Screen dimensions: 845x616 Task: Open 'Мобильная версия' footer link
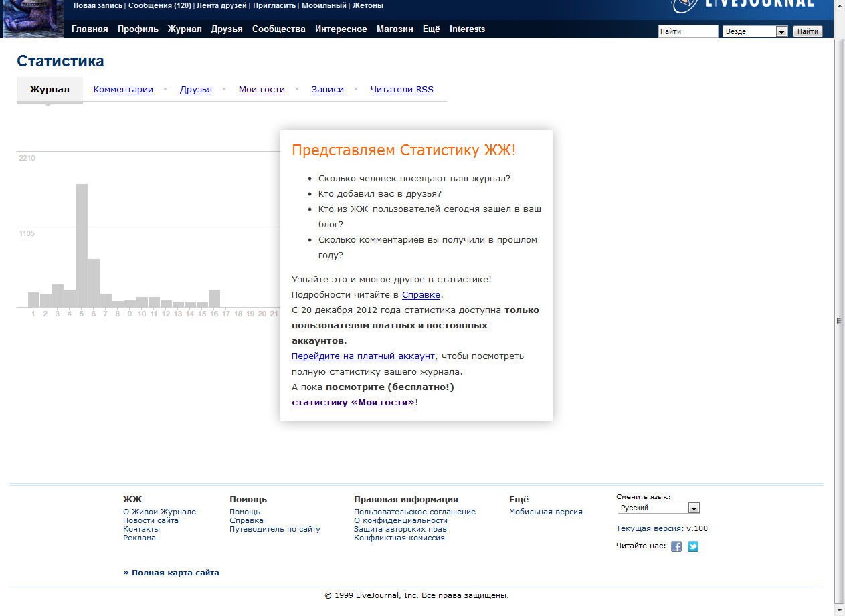546,512
